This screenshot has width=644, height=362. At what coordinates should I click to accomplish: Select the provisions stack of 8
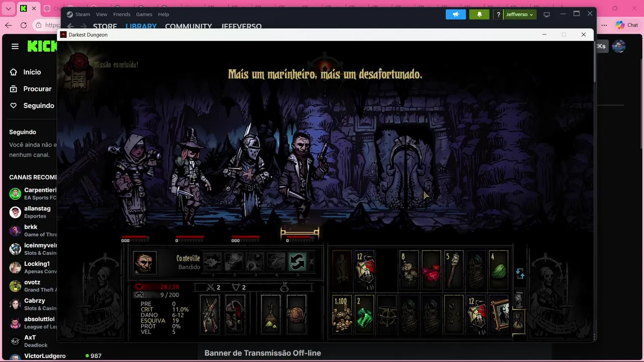(x=409, y=269)
